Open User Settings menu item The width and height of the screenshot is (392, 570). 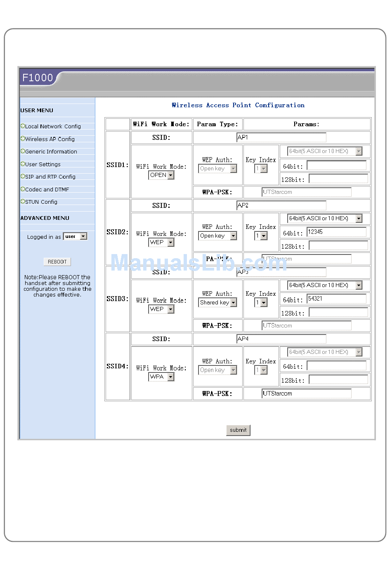coord(43,164)
